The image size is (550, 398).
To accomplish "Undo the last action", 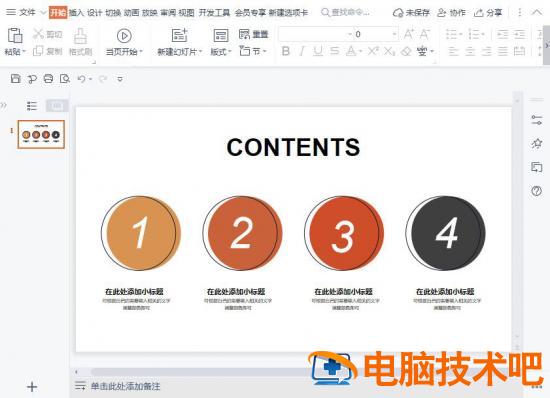I will (x=81, y=79).
